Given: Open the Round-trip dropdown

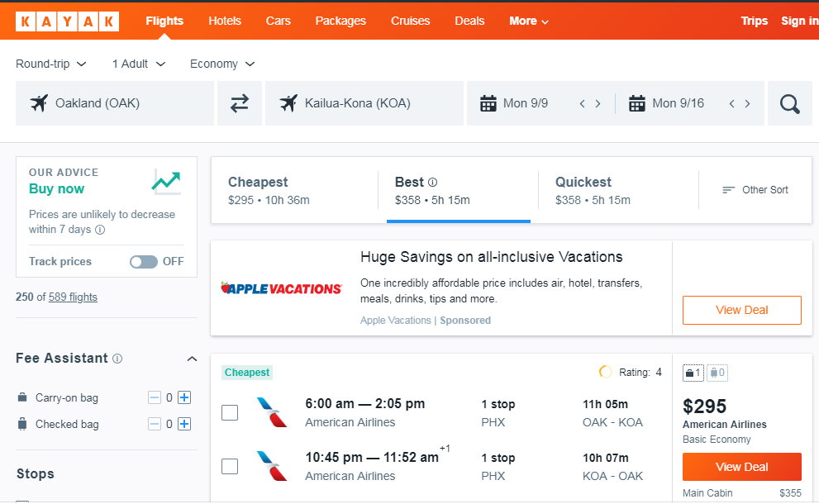Looking at the screenshot, I should (x=50, y=64).
